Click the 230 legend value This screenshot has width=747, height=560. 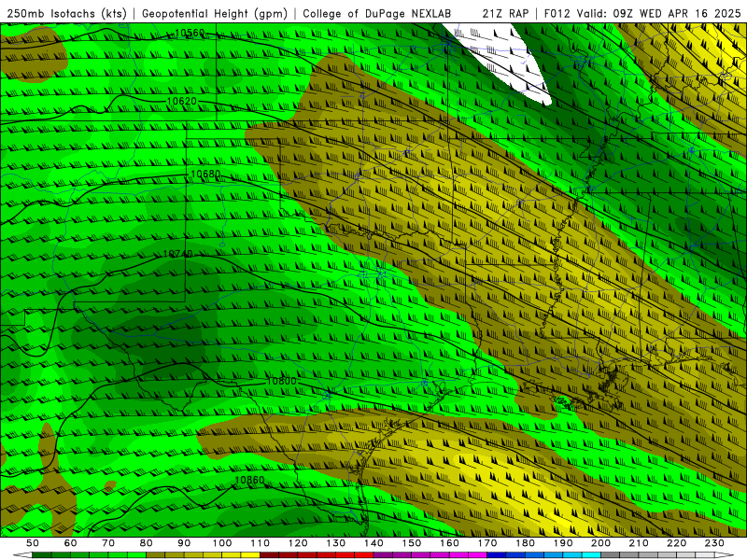714,543
